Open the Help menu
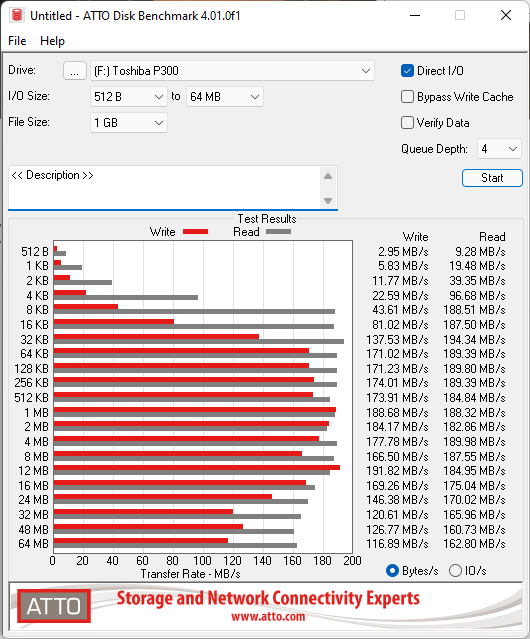The height and width of the screenshot is (639, 530). pos(52,41)
